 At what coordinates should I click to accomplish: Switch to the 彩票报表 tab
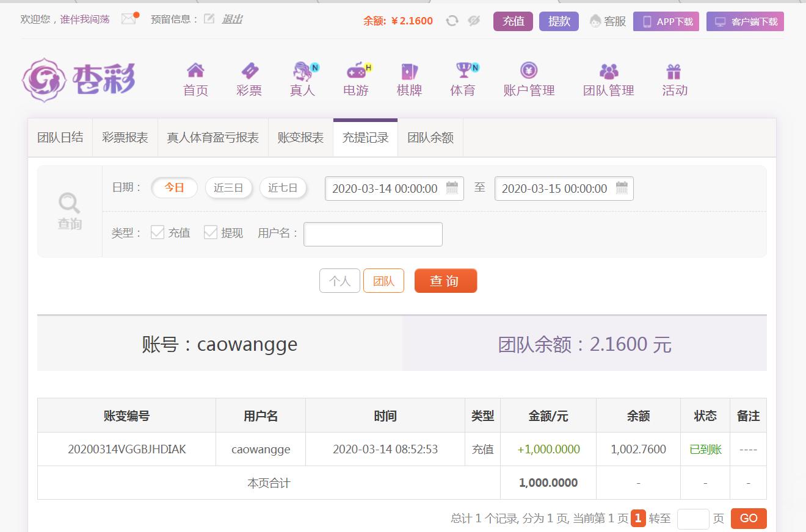tap(125, 138)
